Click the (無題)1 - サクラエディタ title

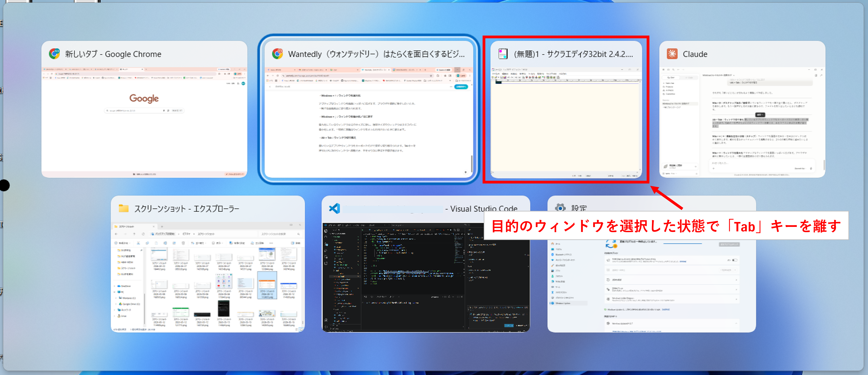[573, 54]
